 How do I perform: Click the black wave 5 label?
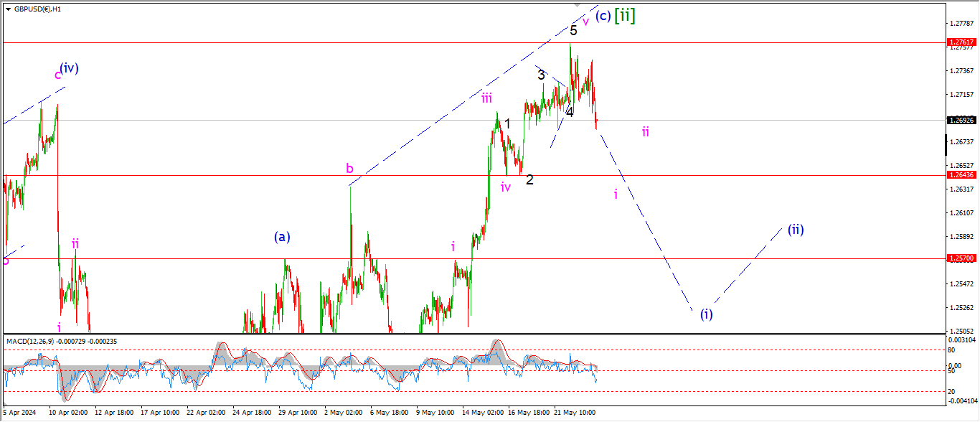[574, 30]
